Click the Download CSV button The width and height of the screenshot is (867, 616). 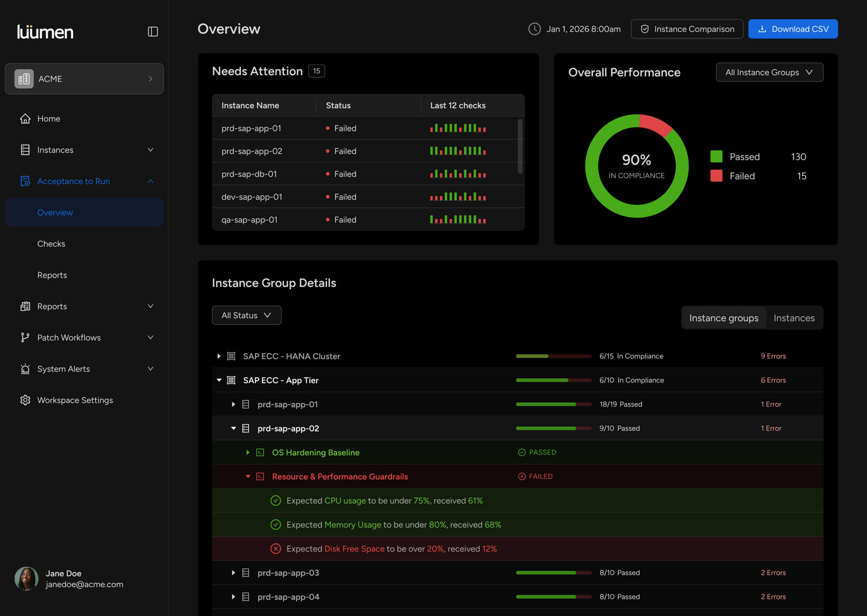click(792, 29)
